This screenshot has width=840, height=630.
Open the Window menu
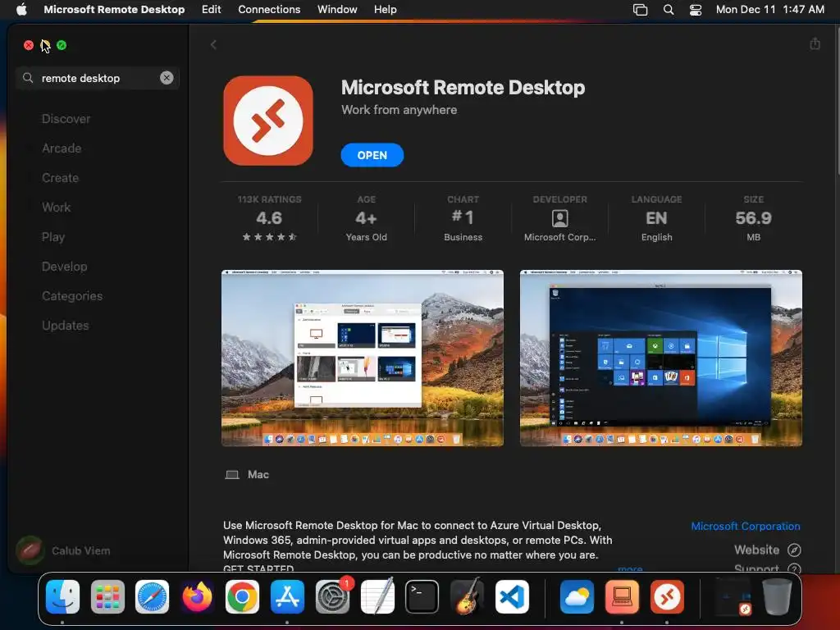337,9
